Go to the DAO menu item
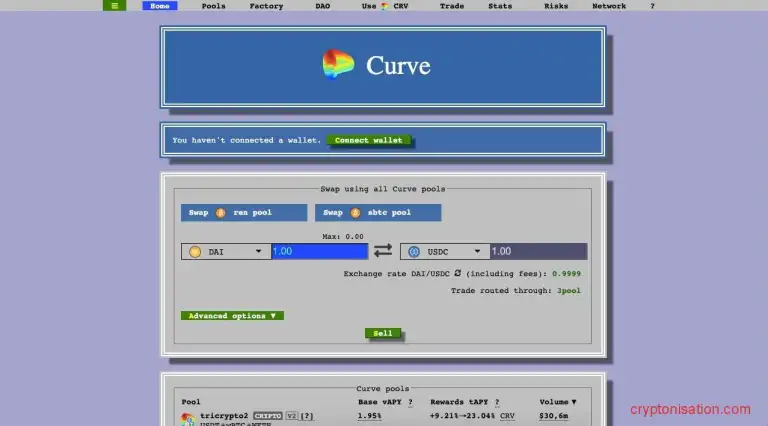 click(323, 6)
